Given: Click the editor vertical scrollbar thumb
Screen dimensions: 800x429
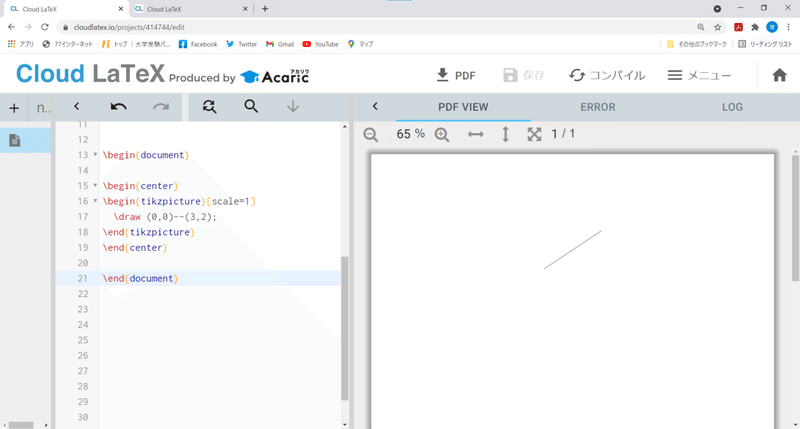Looking at the screenshot, I should 344,329.
